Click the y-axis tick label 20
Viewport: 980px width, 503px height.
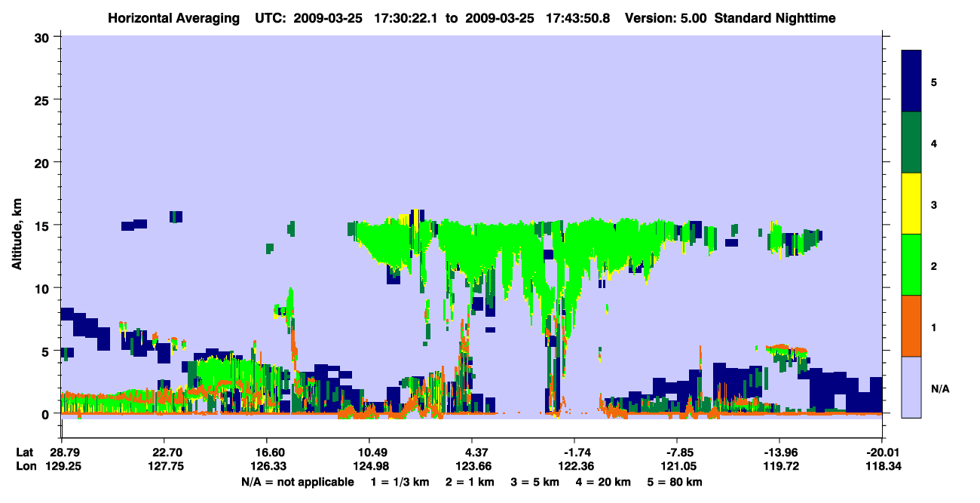click(x=44, y=162)
